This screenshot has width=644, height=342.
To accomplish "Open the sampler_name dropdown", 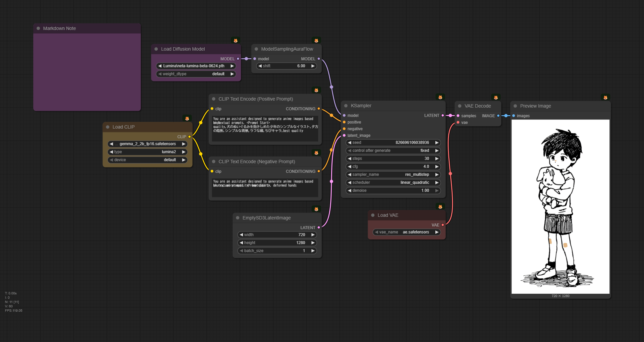I will pyautogui.click(x=393, y=174).
